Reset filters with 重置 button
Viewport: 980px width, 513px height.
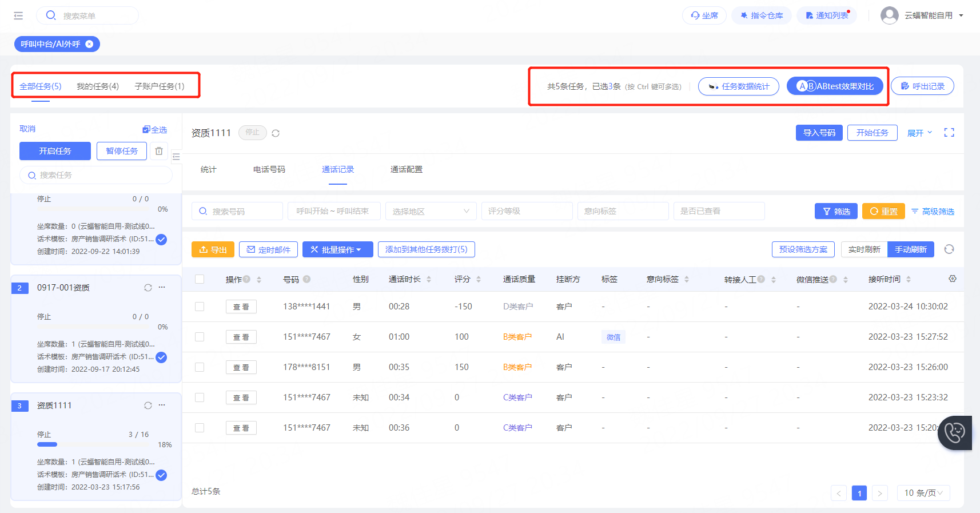(x=883, y=211)
